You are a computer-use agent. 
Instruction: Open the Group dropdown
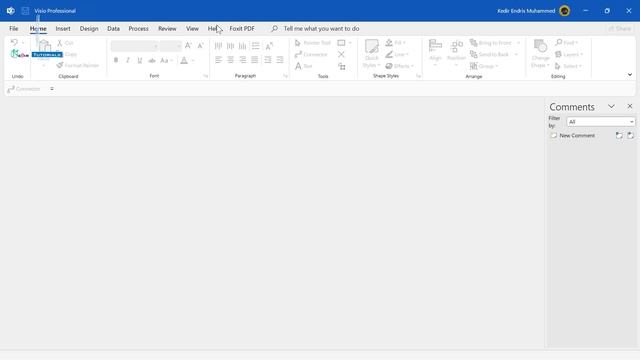(x=484, y=66)
